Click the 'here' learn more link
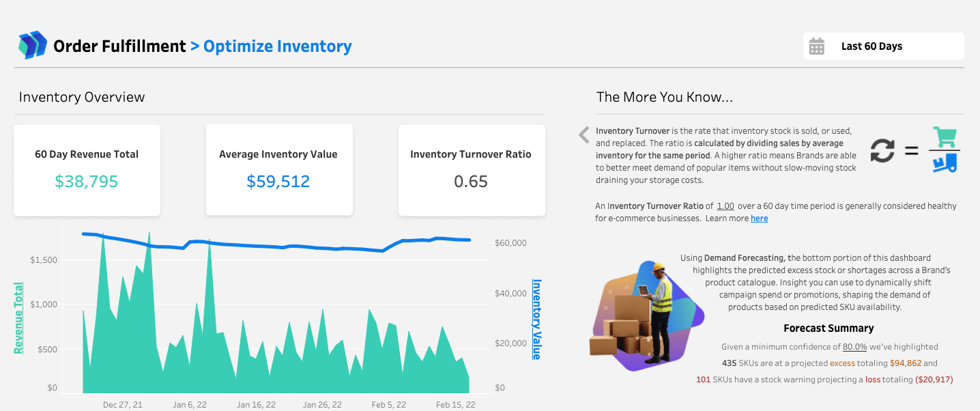The height and width of the screenshot is (411, 980). [x=760, y=218]
